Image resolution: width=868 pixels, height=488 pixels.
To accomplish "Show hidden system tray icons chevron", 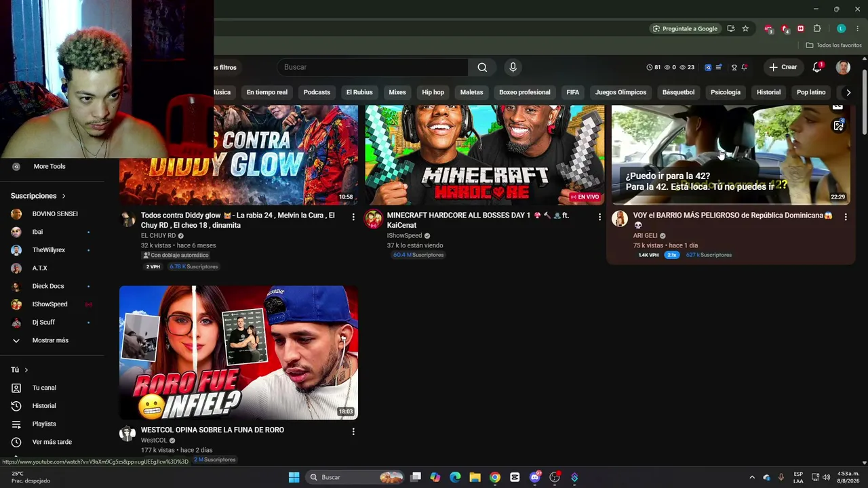I will (751, 477).
